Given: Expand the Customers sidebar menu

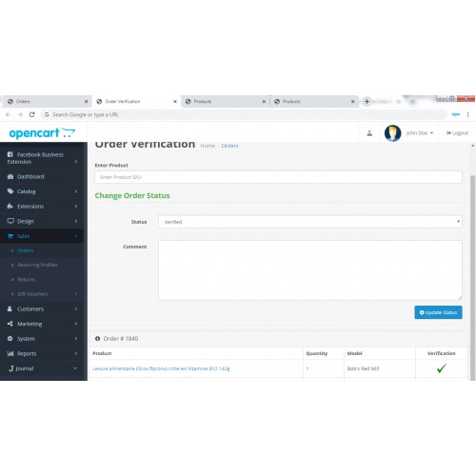Looking at the screenshot, I should pos(42,308).
